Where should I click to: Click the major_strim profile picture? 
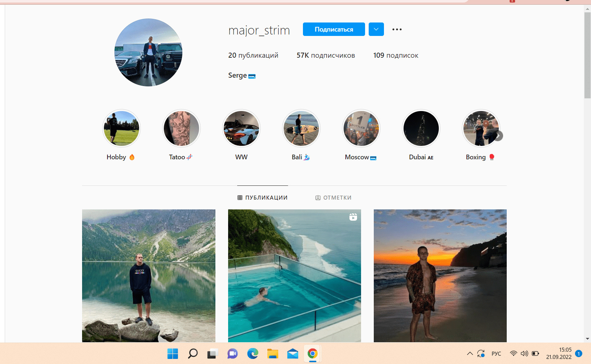148,53
